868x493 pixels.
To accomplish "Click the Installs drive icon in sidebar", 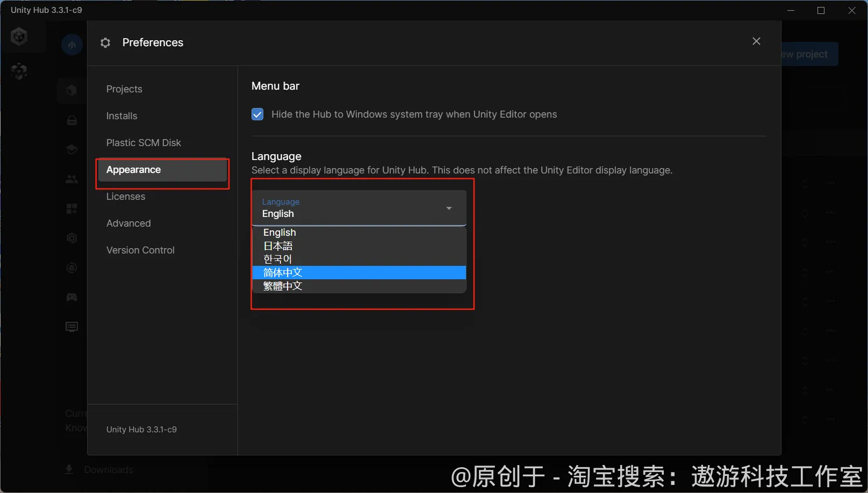I will (71, 120).
